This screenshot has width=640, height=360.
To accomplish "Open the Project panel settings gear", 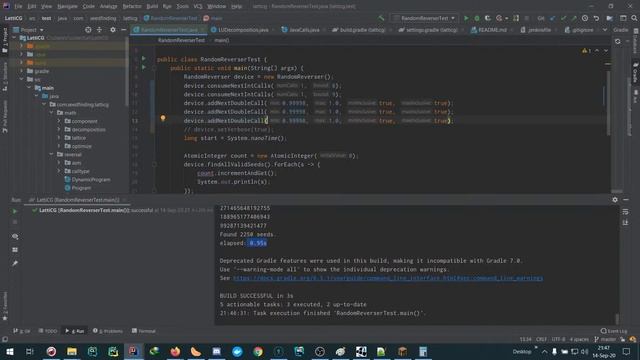I will 113,30.
